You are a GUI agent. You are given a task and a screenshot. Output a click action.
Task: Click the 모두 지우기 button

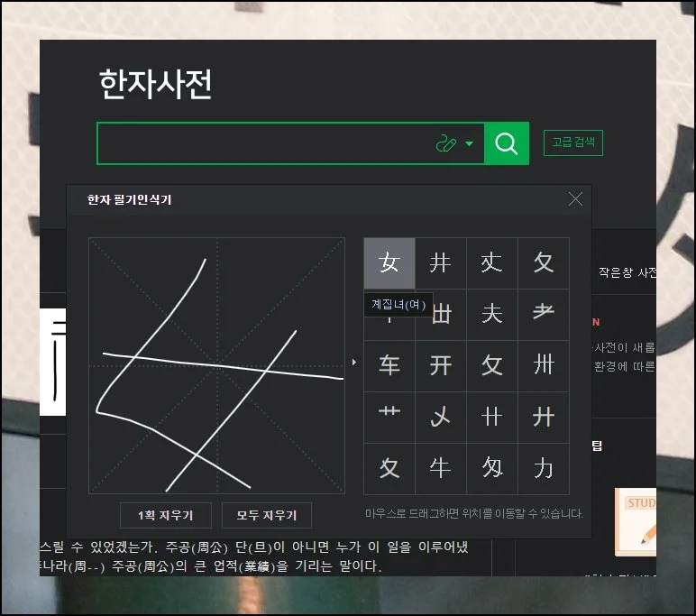(x=266, y=515)
